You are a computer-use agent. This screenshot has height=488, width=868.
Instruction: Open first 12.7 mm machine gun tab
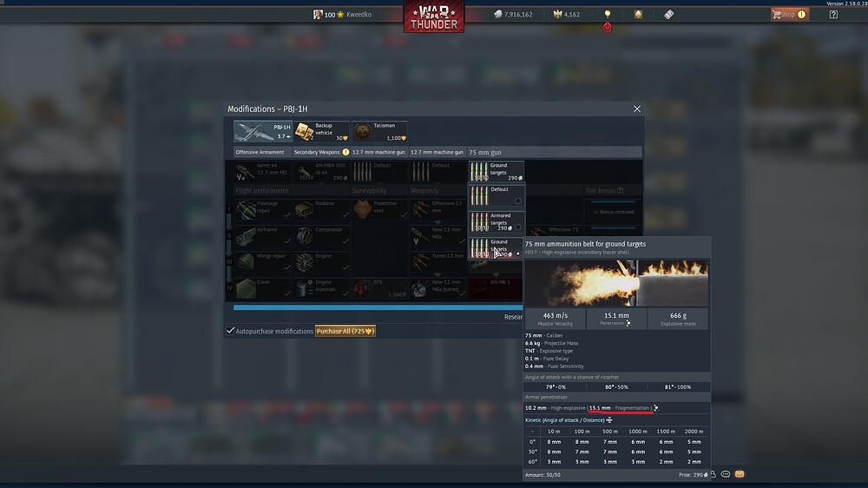click(378, 152)
